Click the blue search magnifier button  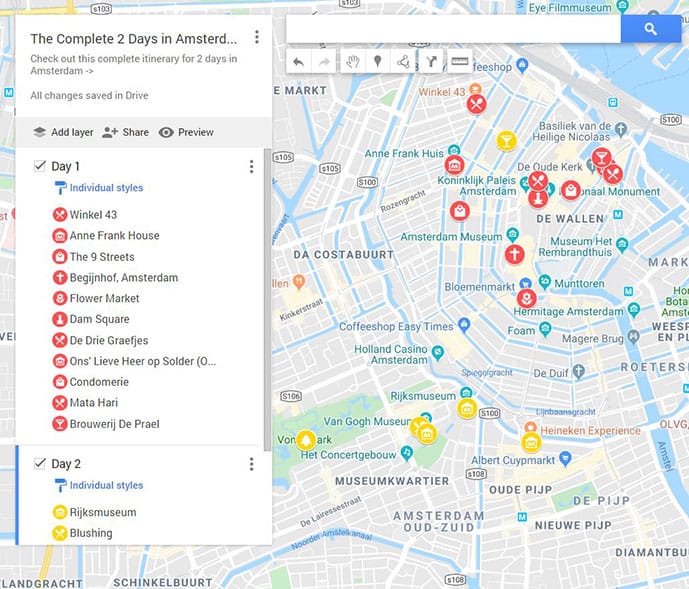tap(651, 29)
